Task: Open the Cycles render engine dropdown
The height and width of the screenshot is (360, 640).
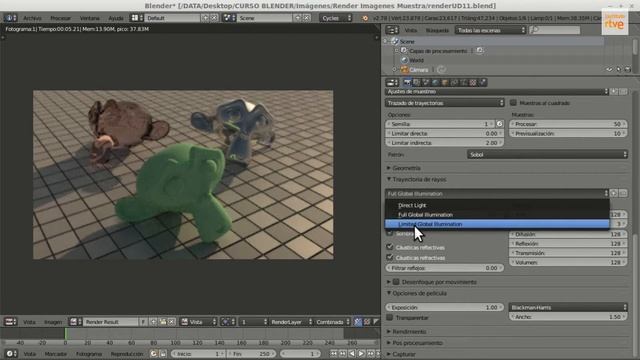Action: tap(336, 18)
